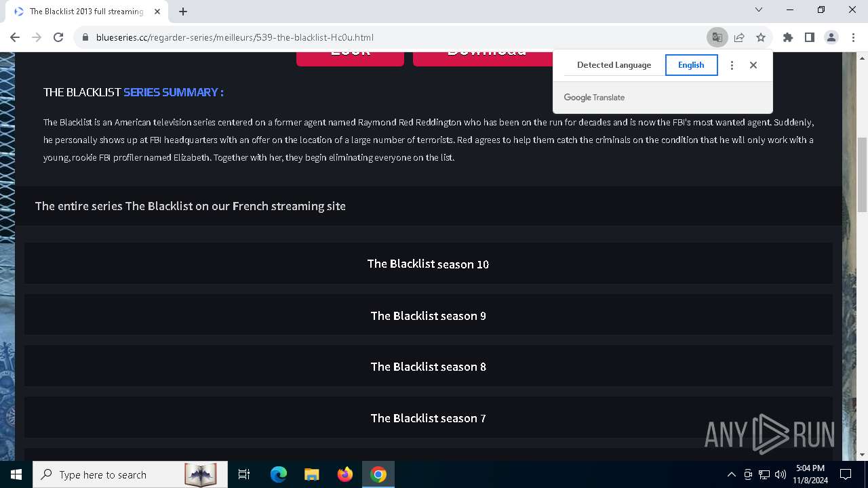Close the Google Translate popup

[x=753, y=65]
